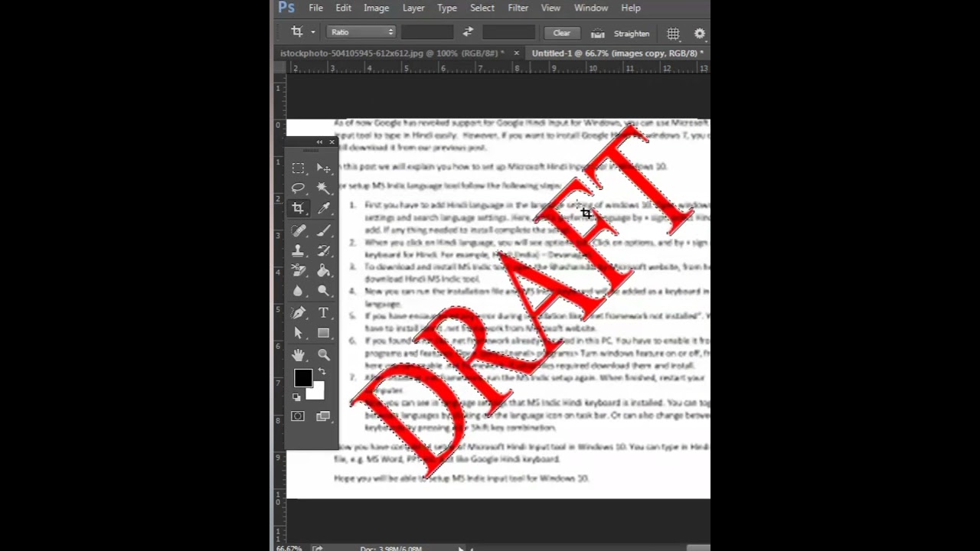Click the white background color swatch
The image size is (980, 551).
coord(317,393)
